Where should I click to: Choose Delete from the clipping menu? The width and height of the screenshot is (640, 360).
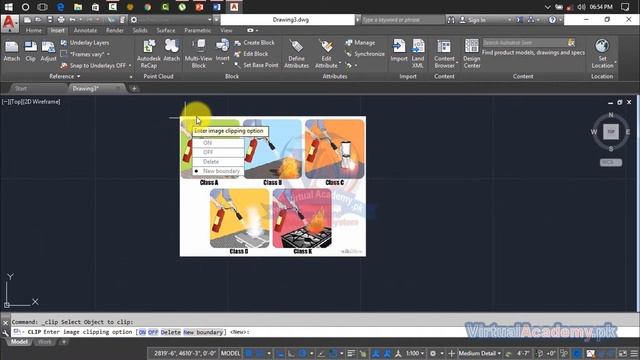(x=218, y=162)
